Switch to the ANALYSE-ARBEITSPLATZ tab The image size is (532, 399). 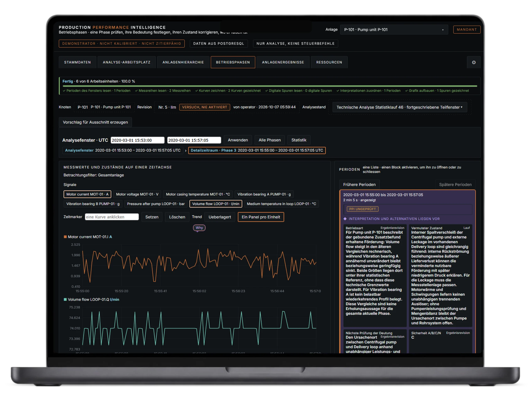[127, 62]
